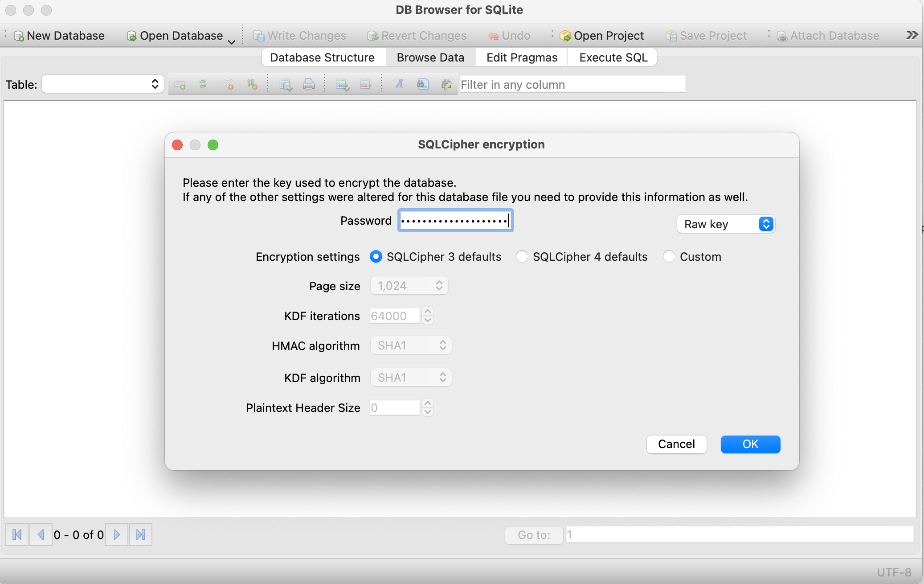This screenshot has width=924, height=584.
Task: Decrease KDF iterations with down arrow
Action: tap(428, 320)
